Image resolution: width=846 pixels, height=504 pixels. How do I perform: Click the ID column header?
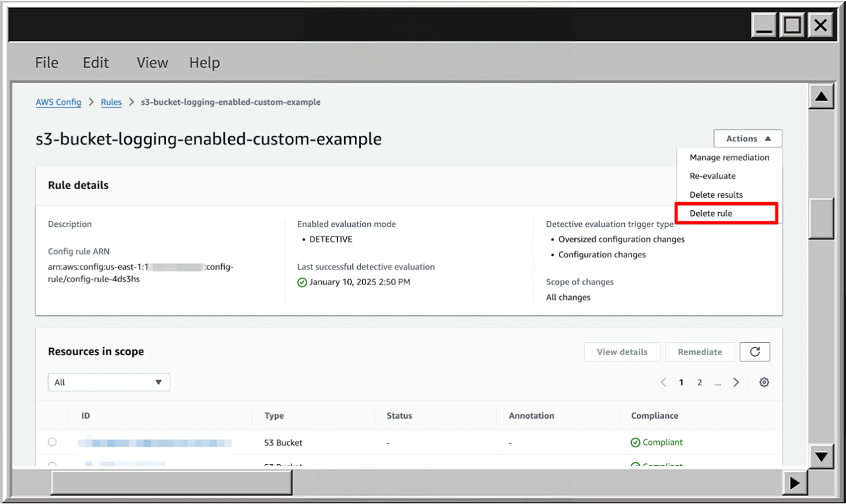(85, 416)
